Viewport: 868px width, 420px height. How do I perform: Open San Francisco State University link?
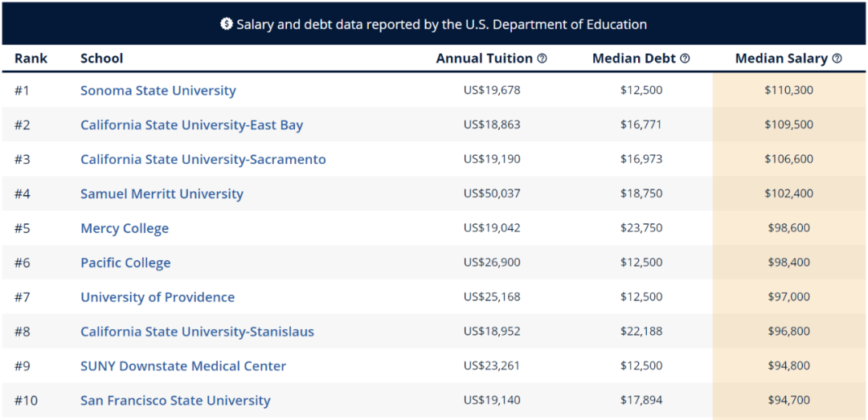coord(175,402)
